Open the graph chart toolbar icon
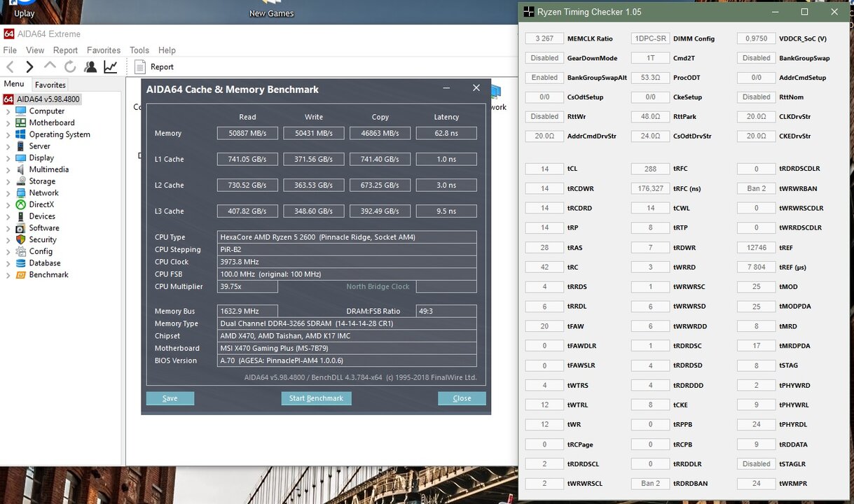The width and height of the screenshot is (854, 504). (111, 66)
